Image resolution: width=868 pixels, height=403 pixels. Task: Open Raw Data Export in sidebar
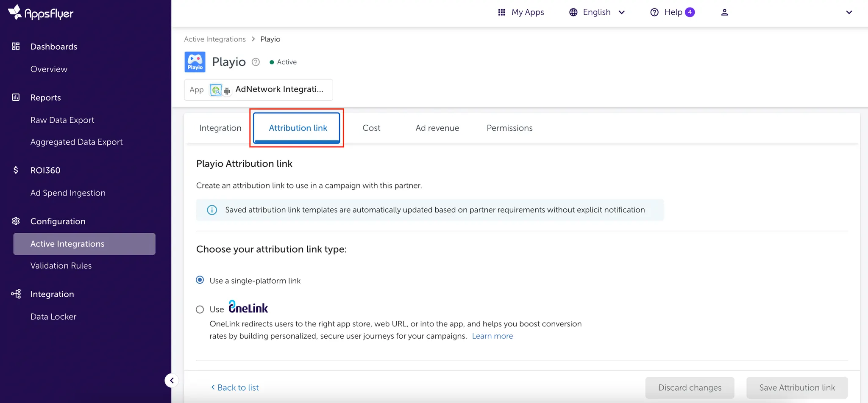pyautogui.click(x=62, y=120)
